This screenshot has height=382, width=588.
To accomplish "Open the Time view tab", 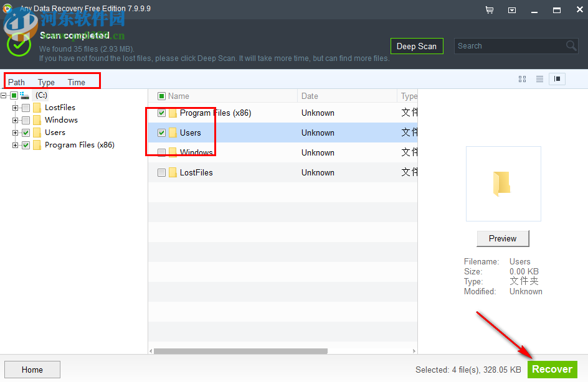I will tap(75, 82).
